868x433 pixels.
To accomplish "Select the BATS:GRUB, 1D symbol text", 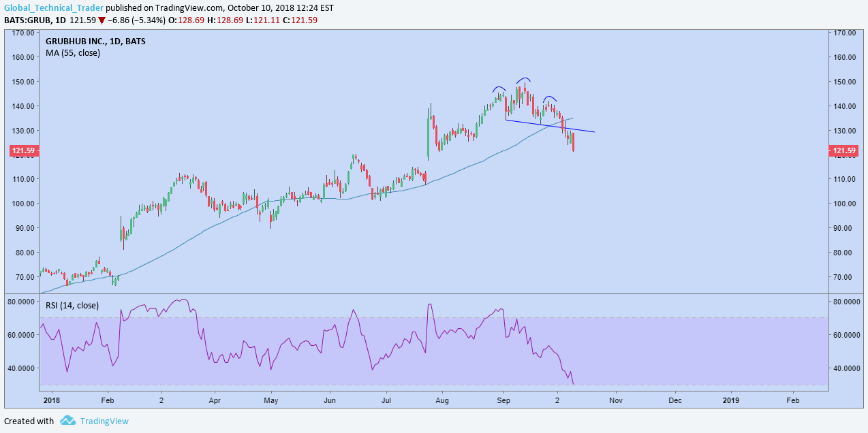I will pyautogui.click(x=35, y=20).
